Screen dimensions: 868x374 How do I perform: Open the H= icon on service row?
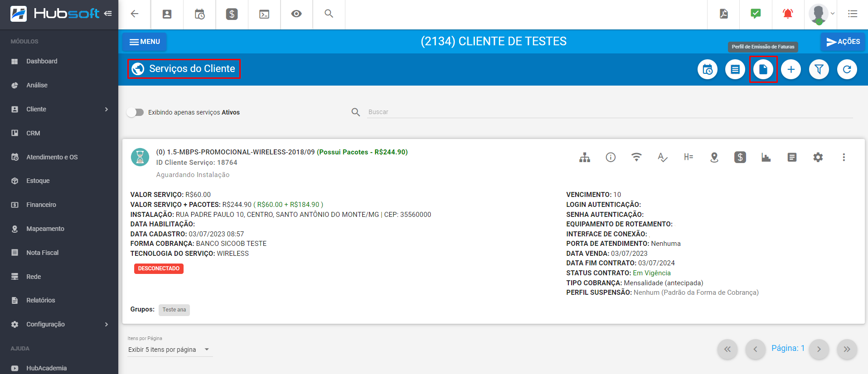point(689,157)
